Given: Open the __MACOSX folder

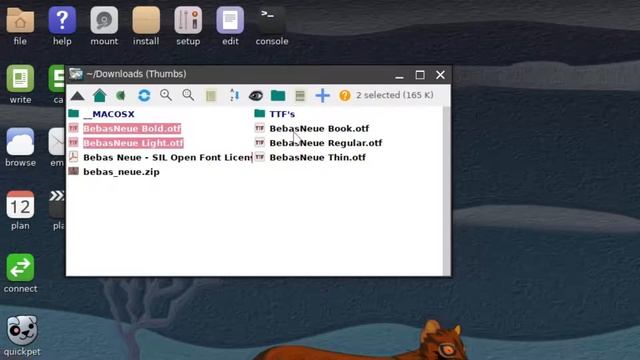Looking at the screenshot, I should coord(109,114).
